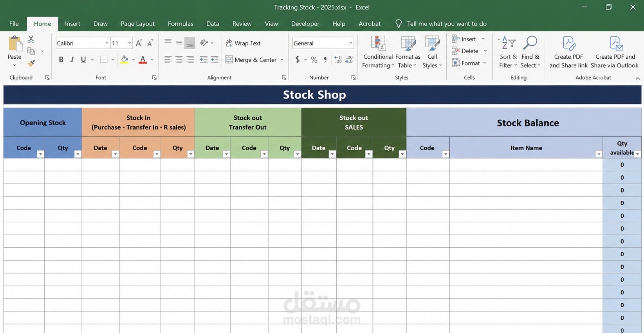
Task: Apply Percent Style format
Action: [314, 59]
